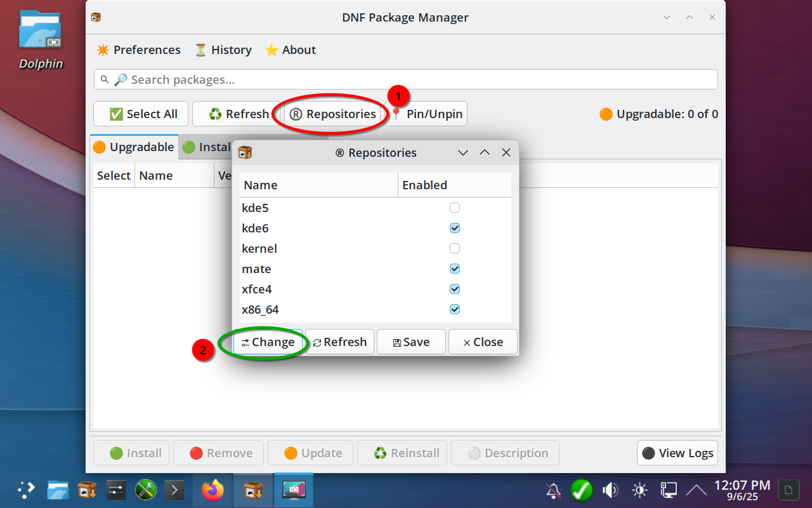Image resolution: width=812 pixels, height=508 pixels.
Task: Switch to the Upgradable tab
Action: (134, 147)
